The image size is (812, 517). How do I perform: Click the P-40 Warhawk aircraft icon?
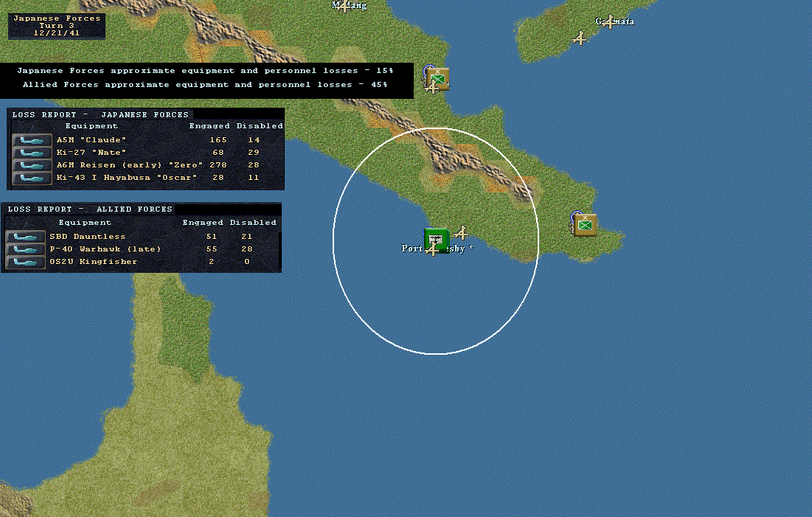[25, 249]
